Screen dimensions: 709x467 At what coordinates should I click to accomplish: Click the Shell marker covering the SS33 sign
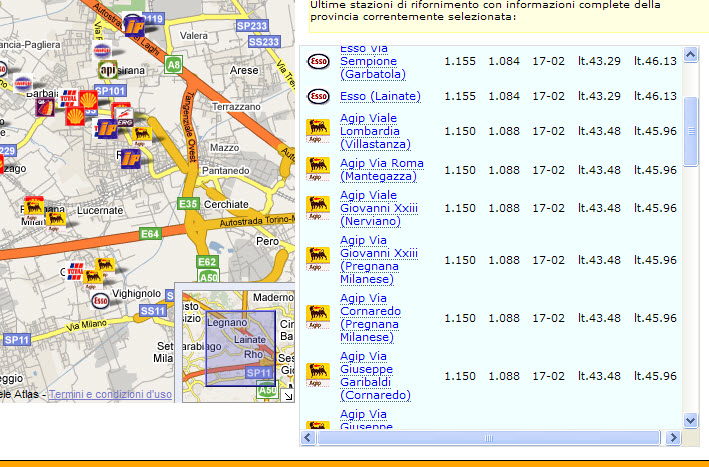[75, 116]
